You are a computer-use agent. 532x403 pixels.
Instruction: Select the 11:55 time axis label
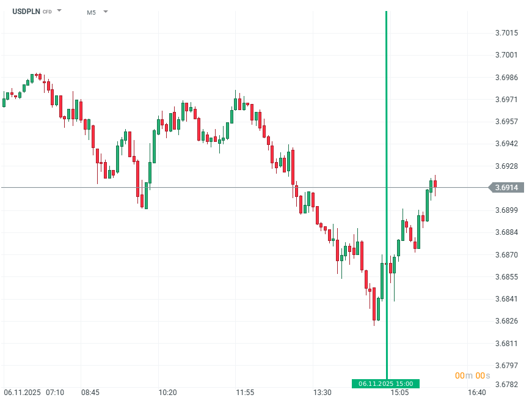pos(245,392)
